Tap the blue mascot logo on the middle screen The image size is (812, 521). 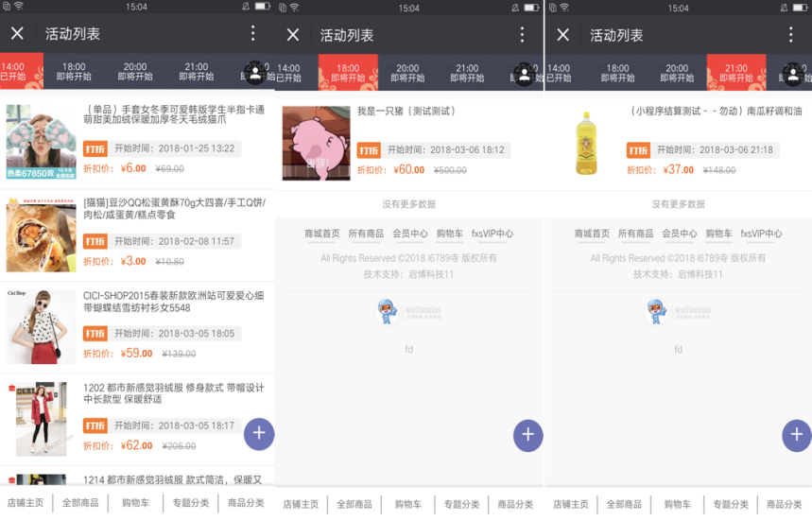click(x=388, y=311)
